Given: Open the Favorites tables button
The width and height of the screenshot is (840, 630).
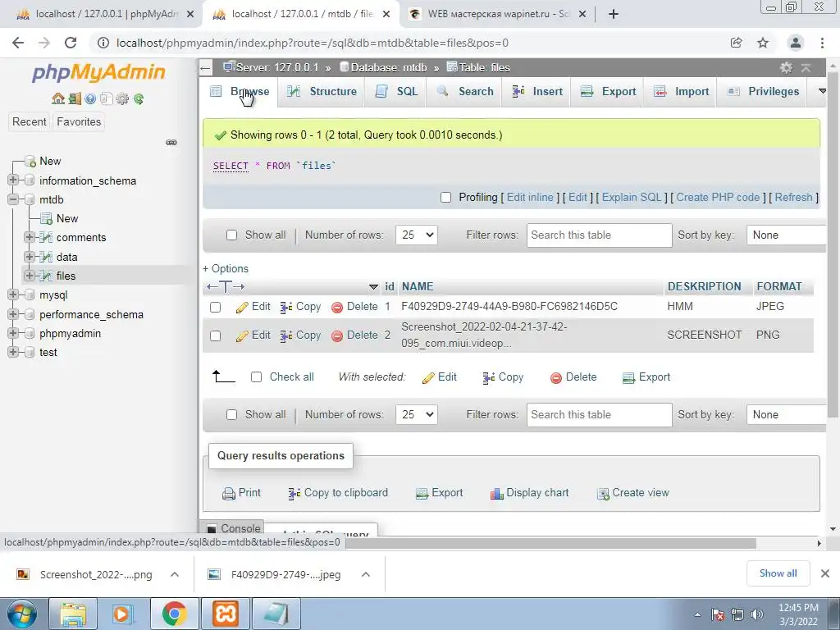Looking at the screenshot, I should tap(79, 121).
